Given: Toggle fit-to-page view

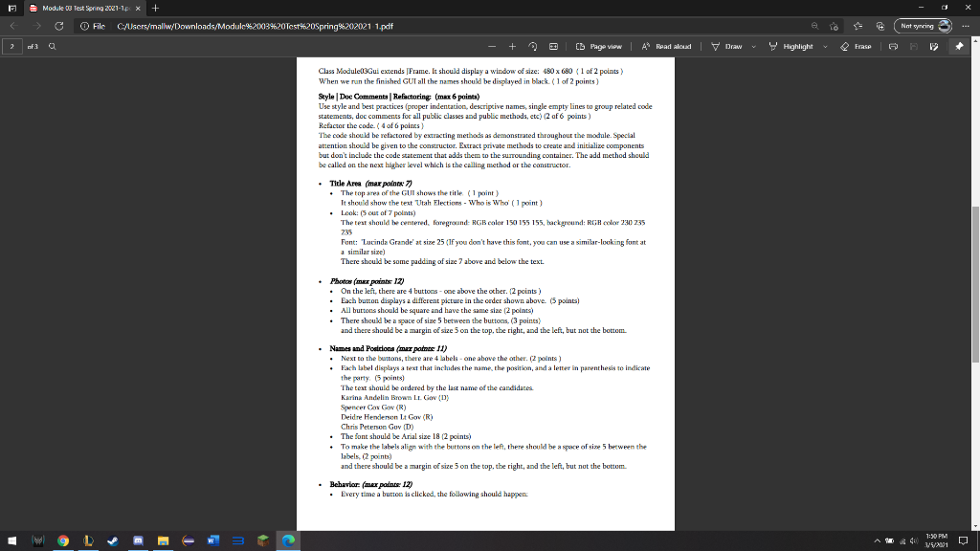Looking at the screenshot, I should (554, 46).
